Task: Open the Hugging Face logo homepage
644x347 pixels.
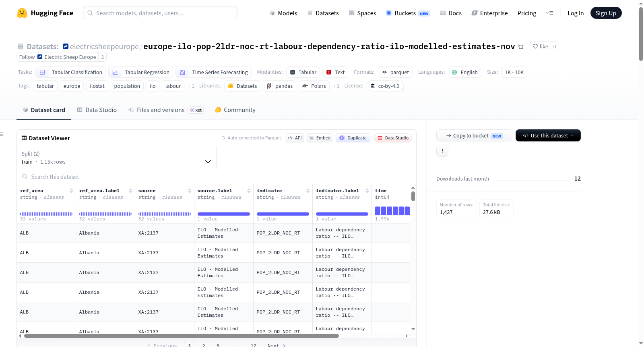Action: point(45,13)
